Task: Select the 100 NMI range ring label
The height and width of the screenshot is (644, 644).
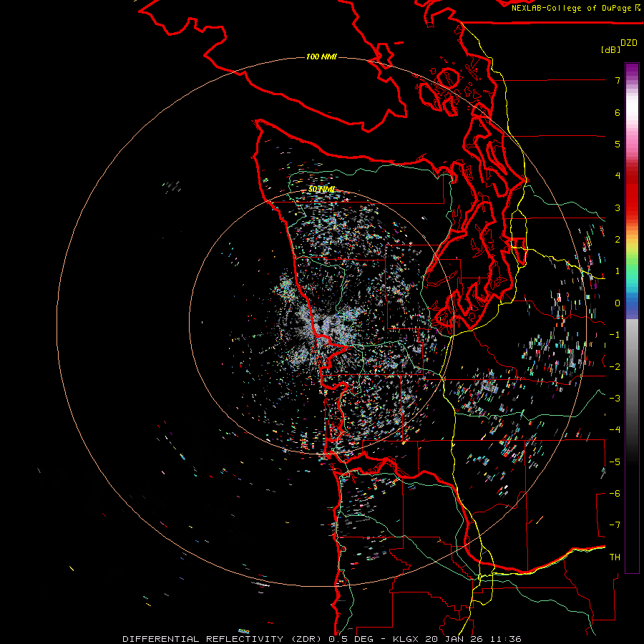Action: pyautogui.click(x=321, y=57)
